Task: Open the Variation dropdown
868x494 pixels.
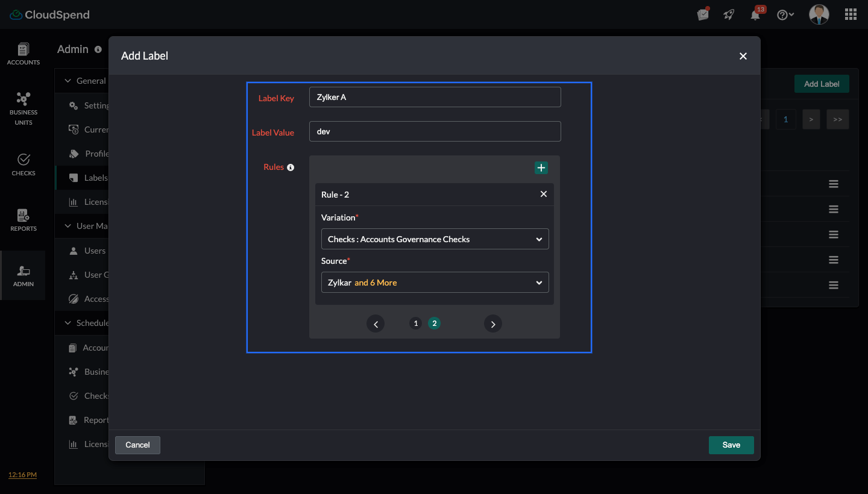Action: point(435,239)
